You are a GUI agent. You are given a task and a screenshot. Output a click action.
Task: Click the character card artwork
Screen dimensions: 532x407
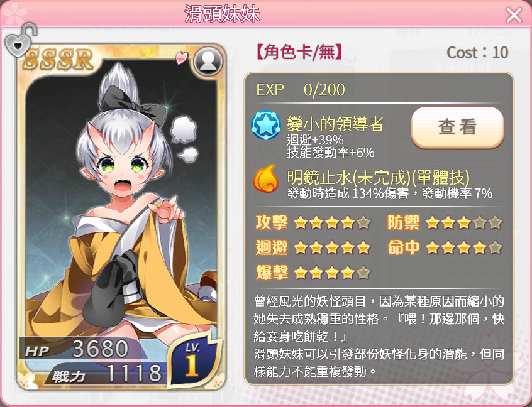(x=121, y=217)
